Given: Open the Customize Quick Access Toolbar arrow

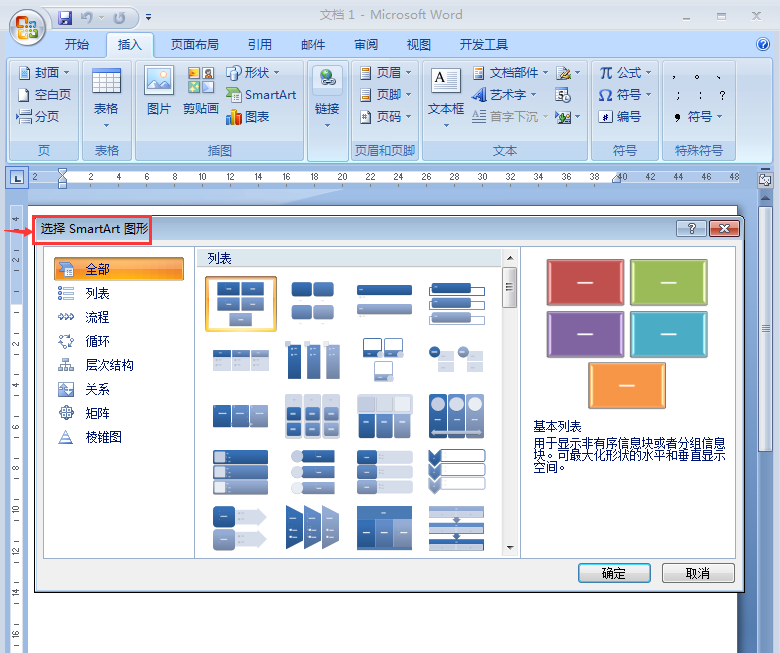Looking at the screenshot, I should click(x=148, y=18).
